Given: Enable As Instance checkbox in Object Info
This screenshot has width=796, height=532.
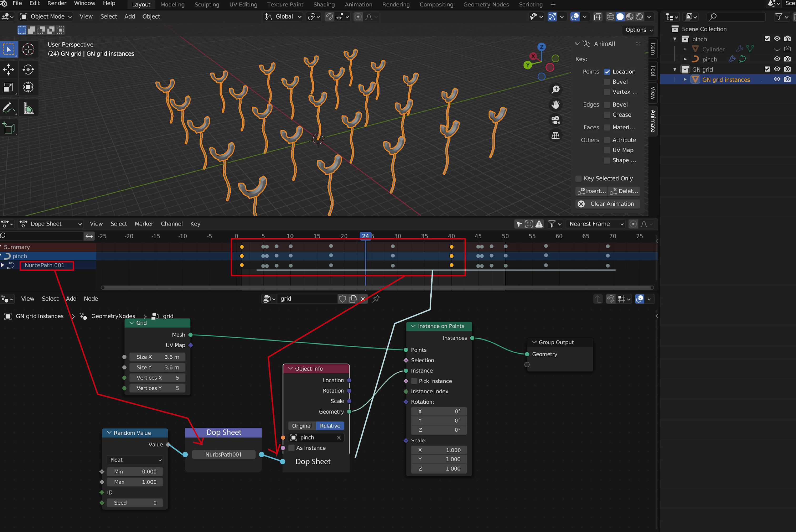Looking at the screenshot, I should coord(291,448).
